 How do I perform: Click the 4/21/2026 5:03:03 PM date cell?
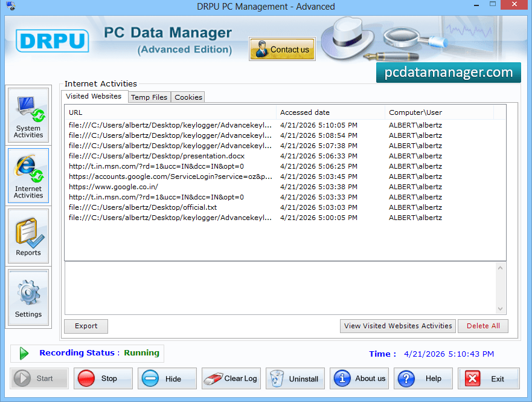tap(319, 207)
